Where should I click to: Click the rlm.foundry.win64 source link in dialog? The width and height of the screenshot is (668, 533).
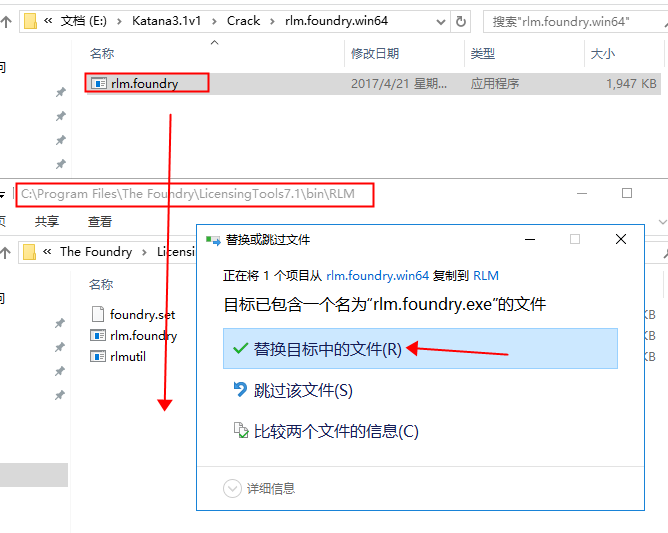[377, 276]
